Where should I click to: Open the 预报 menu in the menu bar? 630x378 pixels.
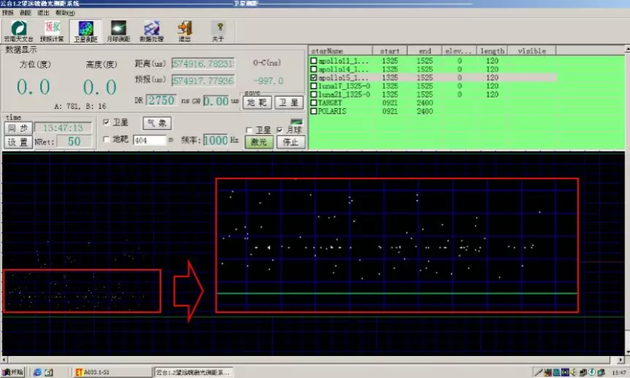pyautogui.click(x=8, y=13)
